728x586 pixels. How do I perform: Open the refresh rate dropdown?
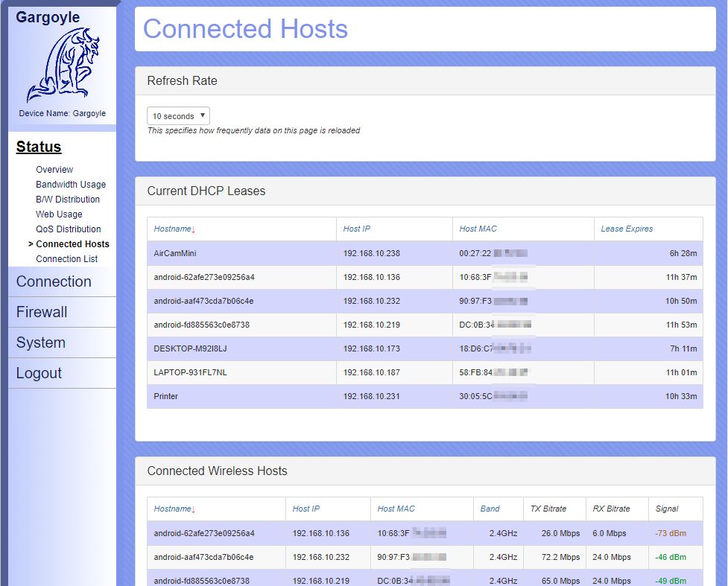coord(178,116)
